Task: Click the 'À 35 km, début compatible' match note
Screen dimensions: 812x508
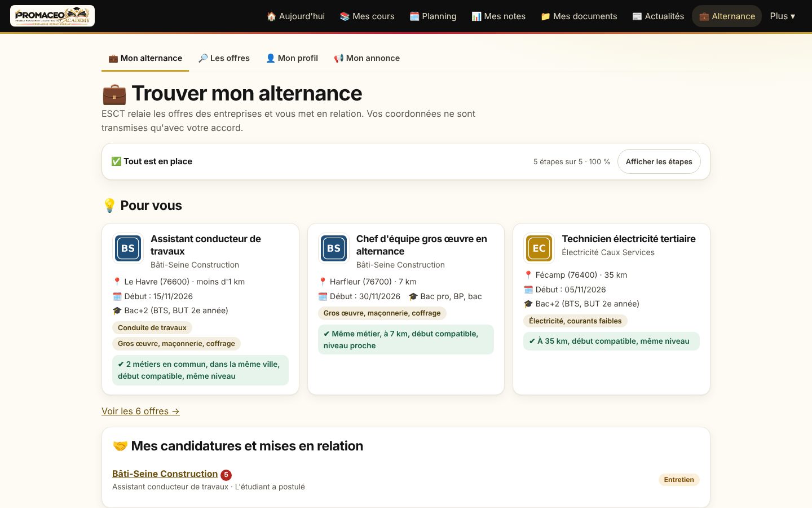Action: tap(611, 341)
